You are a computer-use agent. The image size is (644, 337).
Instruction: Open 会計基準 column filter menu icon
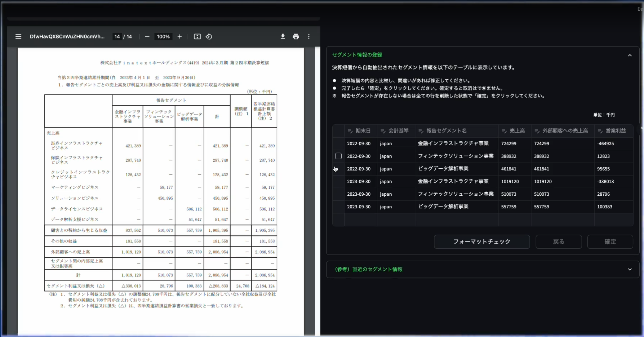pyautogui.click(x=383, y=131)
